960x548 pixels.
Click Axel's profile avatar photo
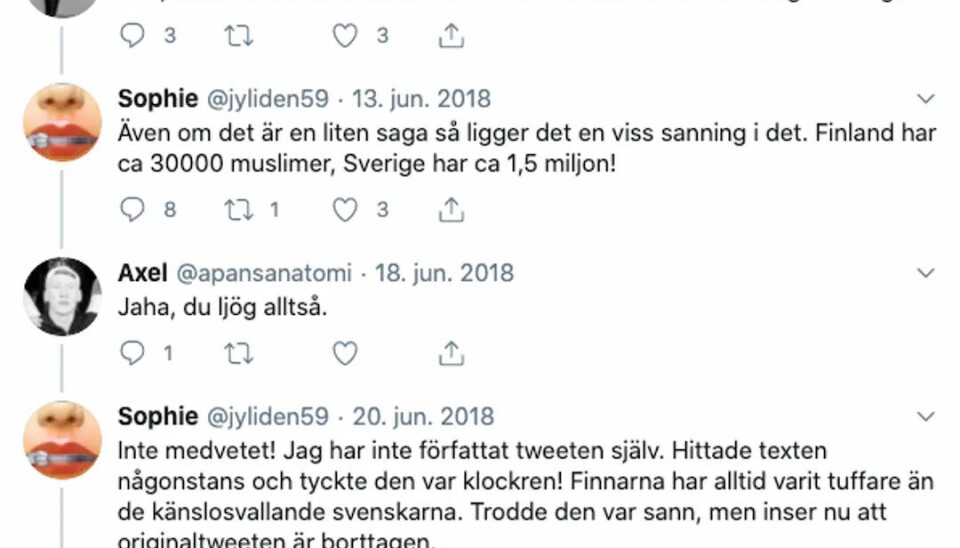tap(62, 296)
